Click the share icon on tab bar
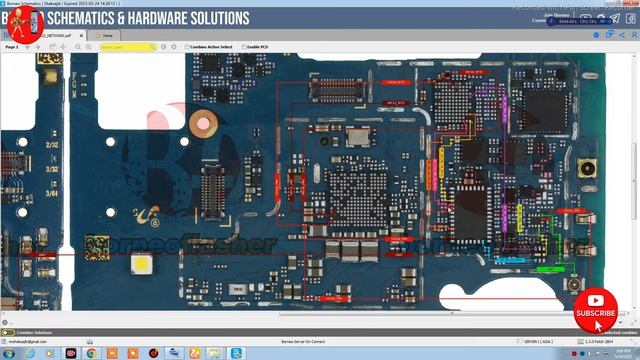640x360 pixels. [x=622, y=36]
